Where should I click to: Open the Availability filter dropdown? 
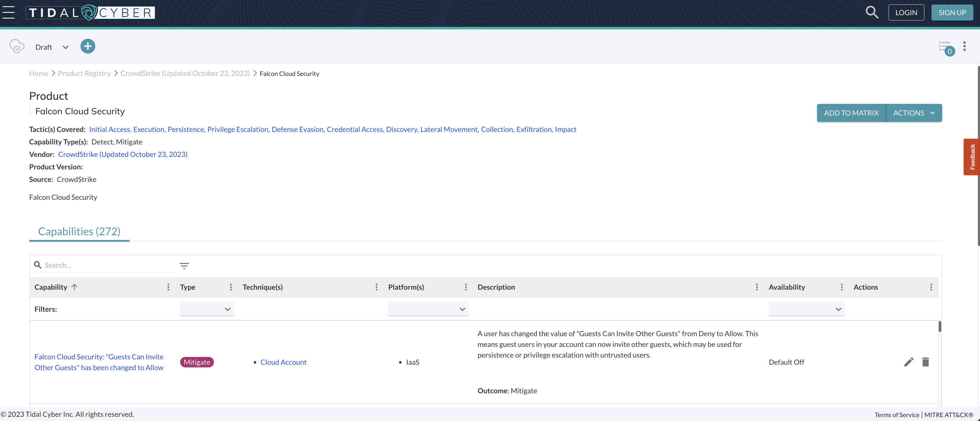click(806, 309)
